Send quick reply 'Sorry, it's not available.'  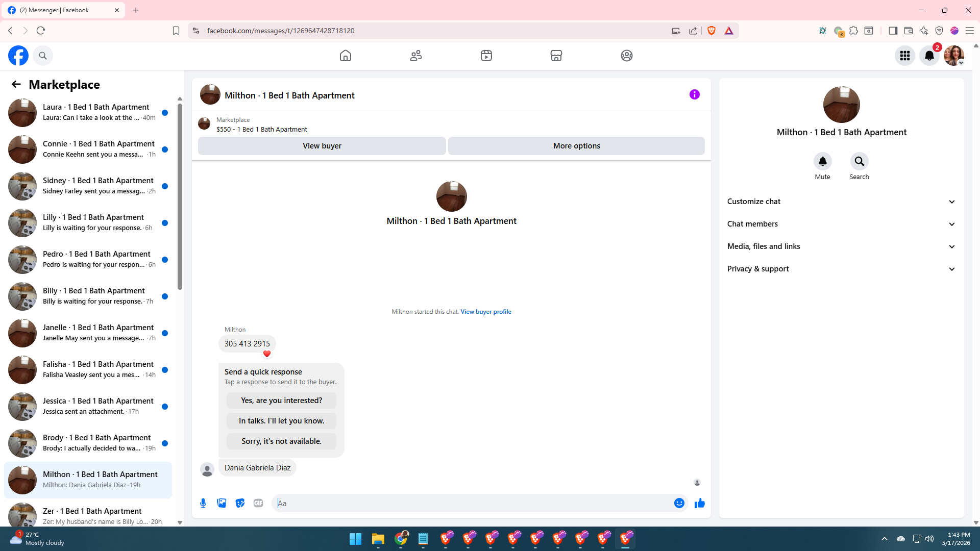point(282,441)
